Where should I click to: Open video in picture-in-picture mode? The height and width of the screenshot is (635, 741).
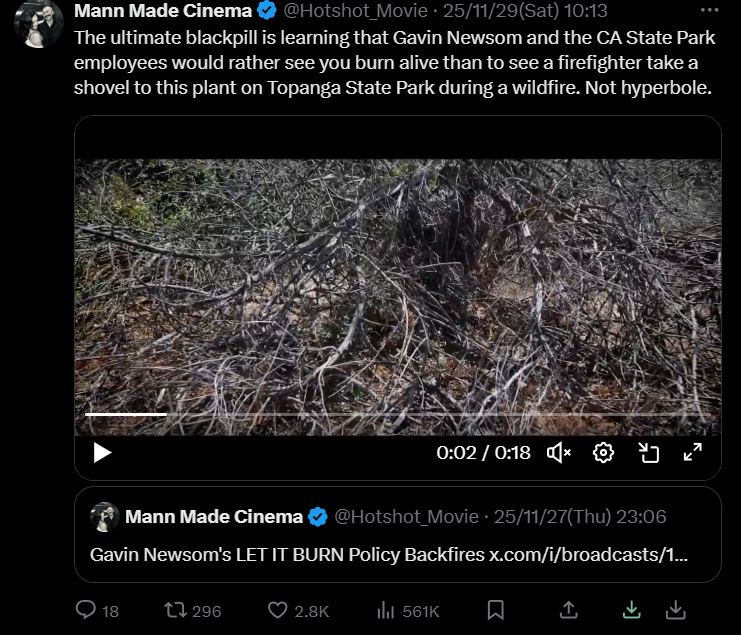point(648,453)
